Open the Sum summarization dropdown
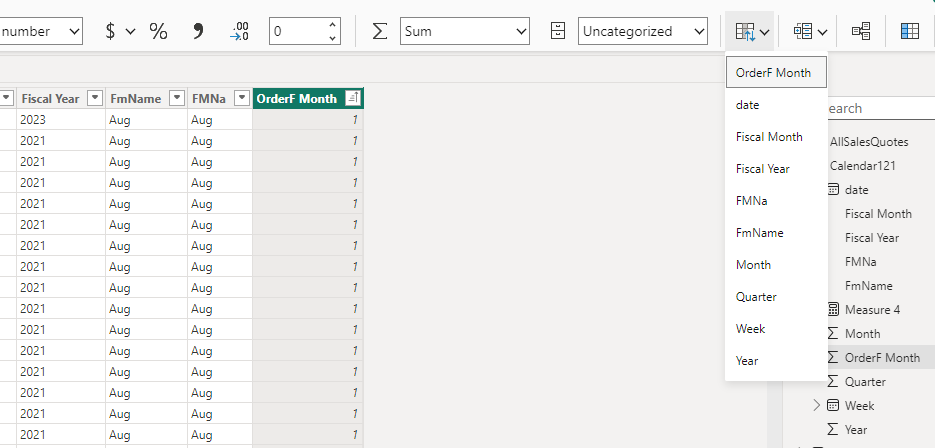The width and height of the screenshot is (935, 448). [465, 32]
